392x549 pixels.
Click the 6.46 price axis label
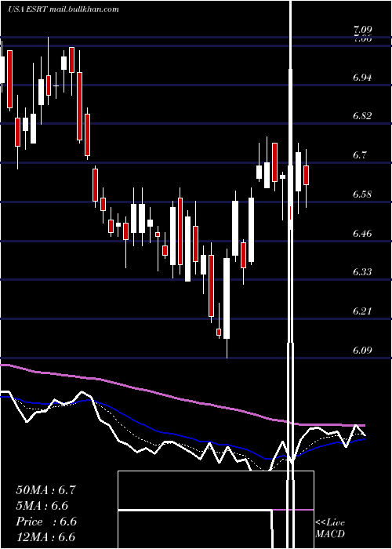coord(362,233)
